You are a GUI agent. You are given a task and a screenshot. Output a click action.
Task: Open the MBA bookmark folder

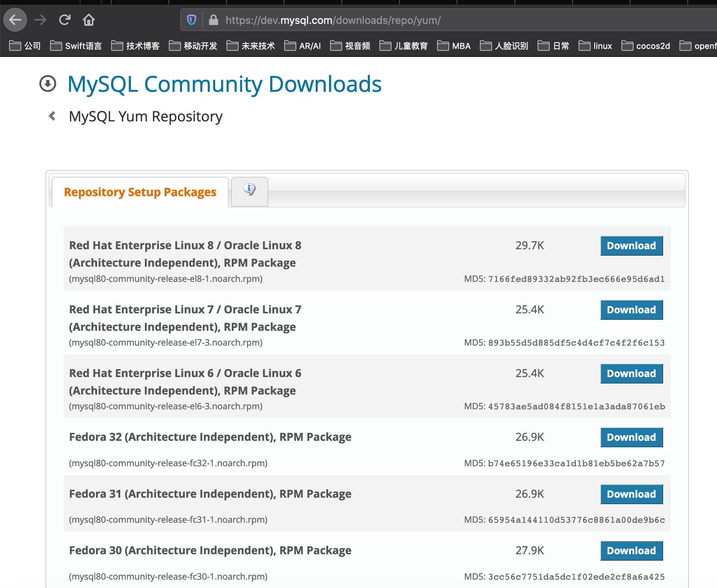pos(454,46)
